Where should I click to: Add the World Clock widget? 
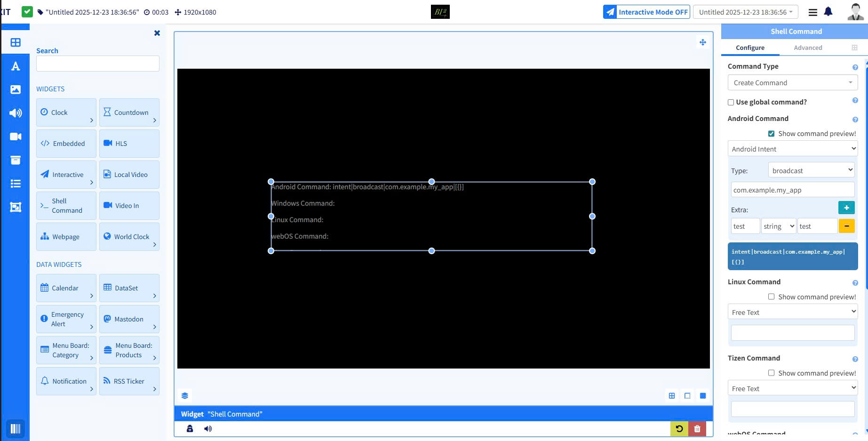tap(129, 237)
